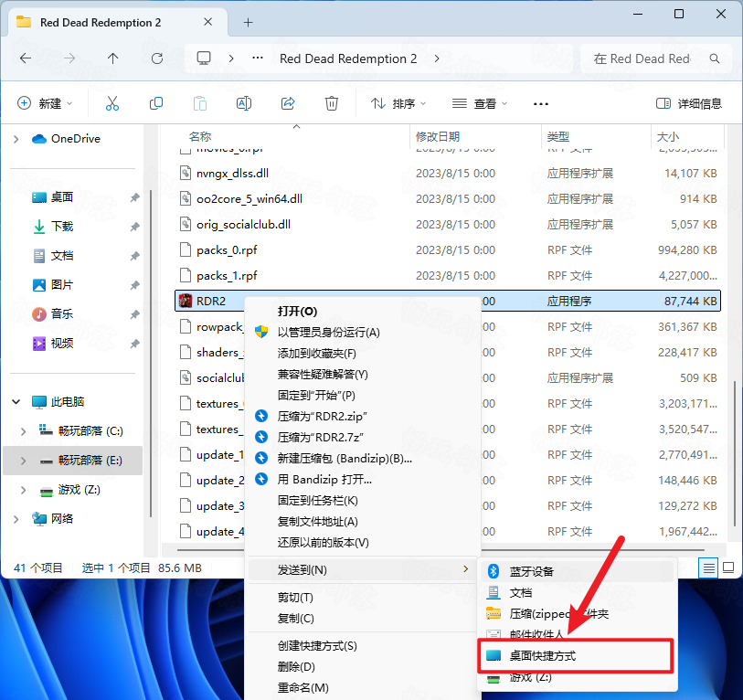Close the Red Dead Redemption 2 tab

207,22
